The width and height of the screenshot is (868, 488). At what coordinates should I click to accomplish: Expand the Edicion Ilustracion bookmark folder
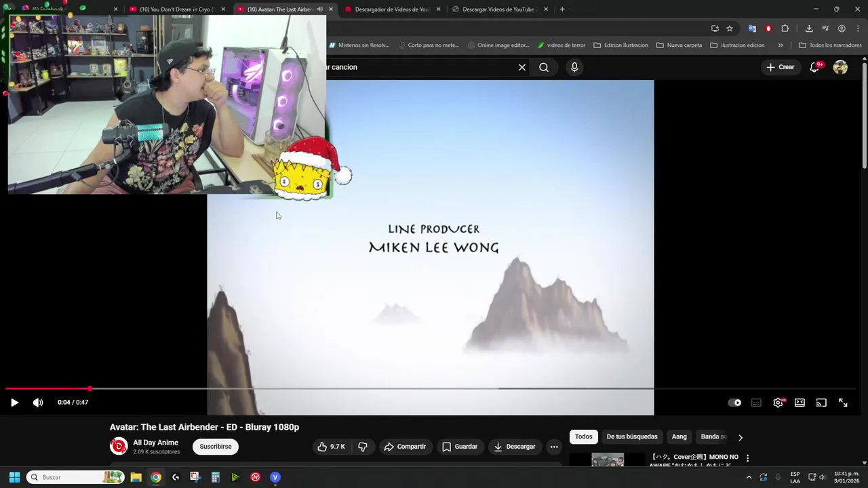pos(620,45)
